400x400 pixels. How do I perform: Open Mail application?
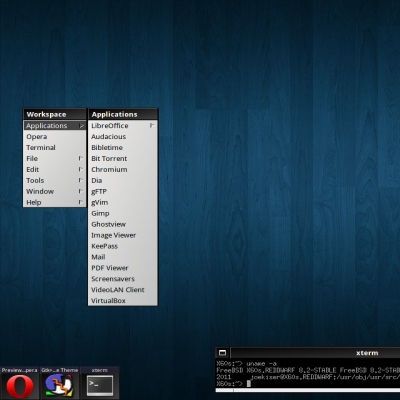click(x=123, y=257)
